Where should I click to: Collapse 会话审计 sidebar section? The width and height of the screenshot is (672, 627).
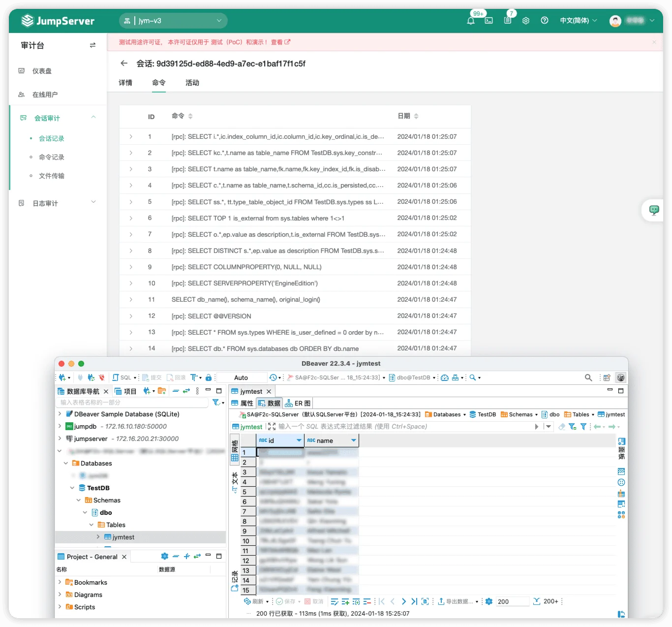coord(93,117)
